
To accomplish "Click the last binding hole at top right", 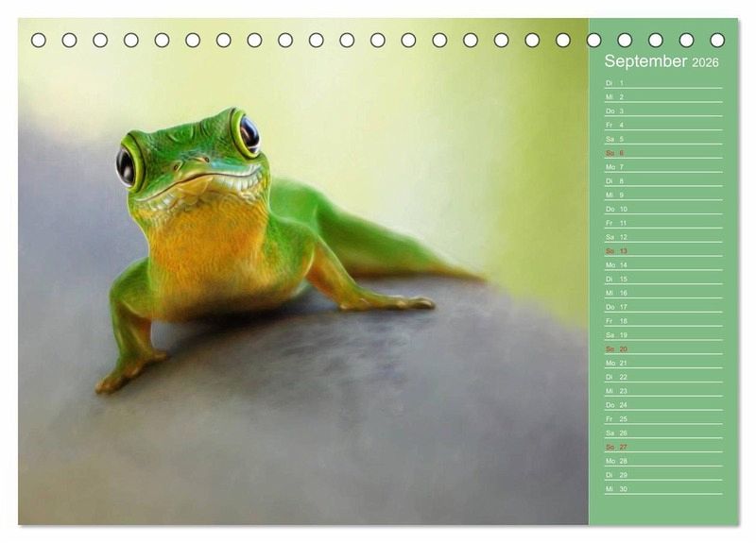I will pos(717,40).
